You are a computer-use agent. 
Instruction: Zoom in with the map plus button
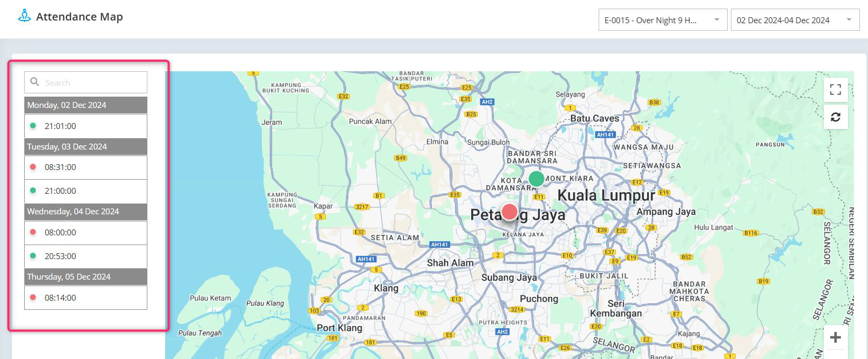[x=836, y=338]
